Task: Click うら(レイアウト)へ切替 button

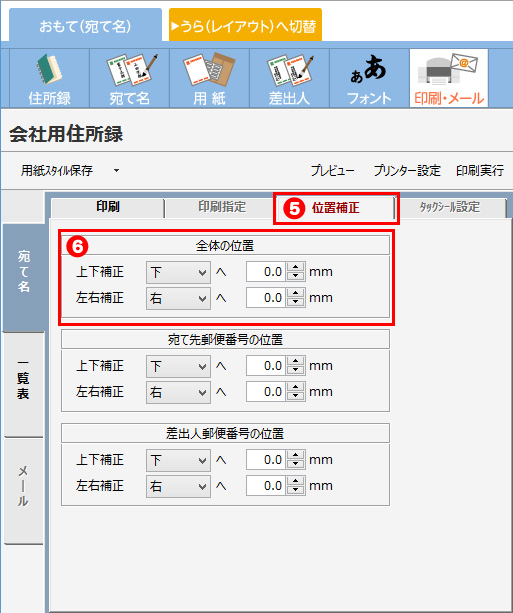Action: tap(246, 26)
